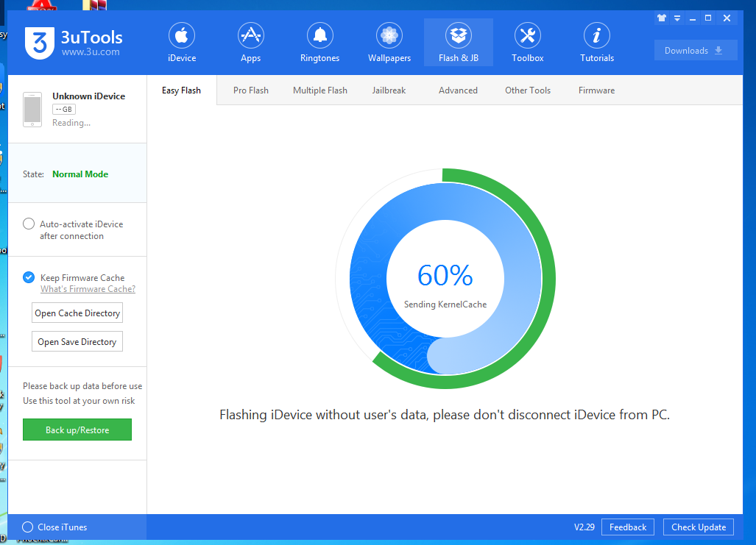Viewport: 756px width, 545px height.
Task: Click the Back up/Restore button
Action: pos(77,430)
